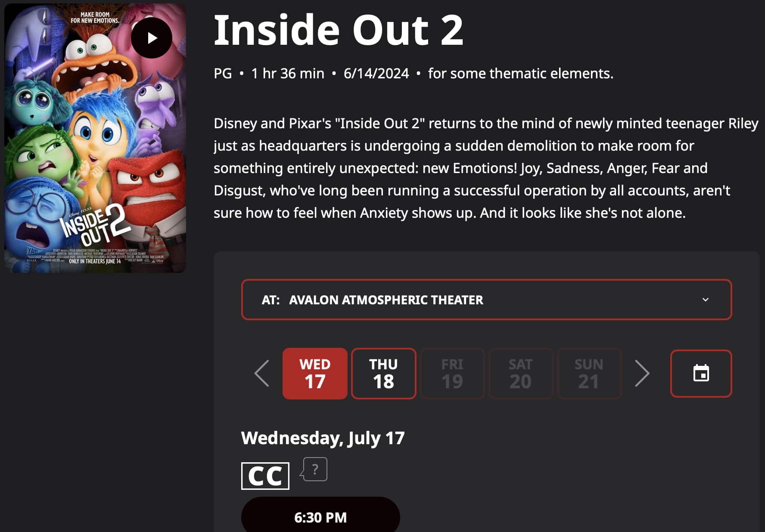Image resolution: width=765 pixels, height=532 pixels.
Task: Go to previous dates with left arrow
Action: tap(261, 373)
